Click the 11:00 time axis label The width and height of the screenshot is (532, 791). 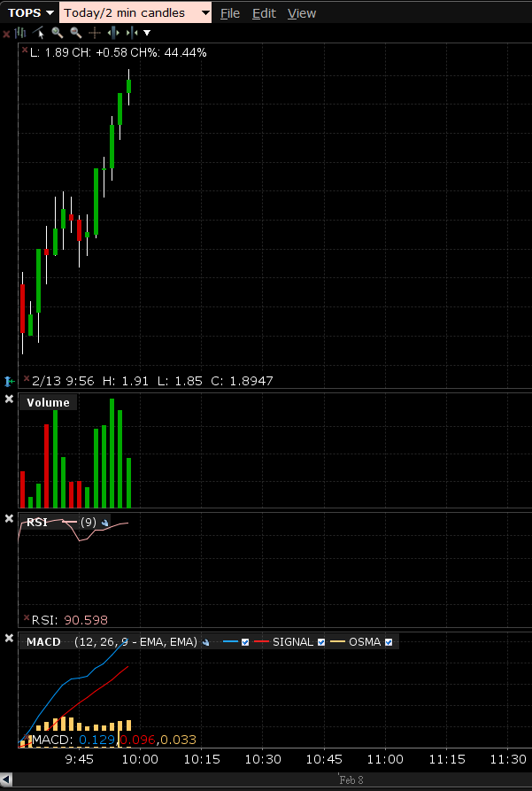(385, 759)
